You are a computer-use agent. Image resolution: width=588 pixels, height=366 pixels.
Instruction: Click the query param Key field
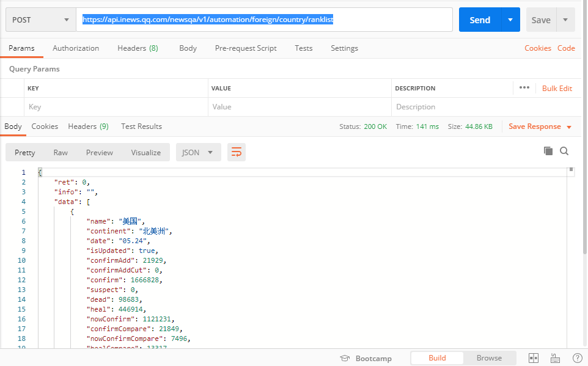click(116, 107)
